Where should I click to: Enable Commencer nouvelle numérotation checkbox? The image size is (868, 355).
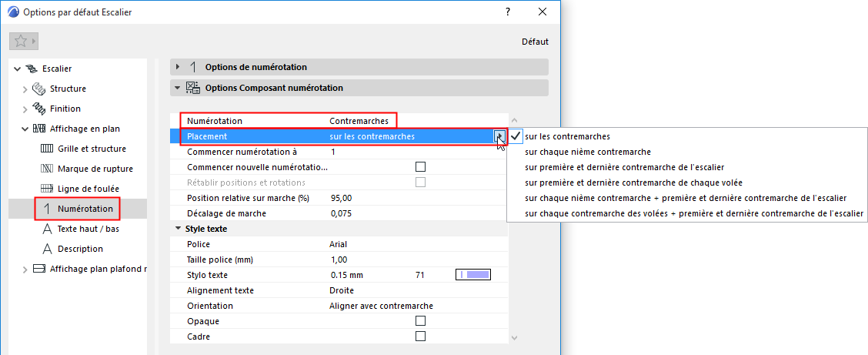(420, 167)
